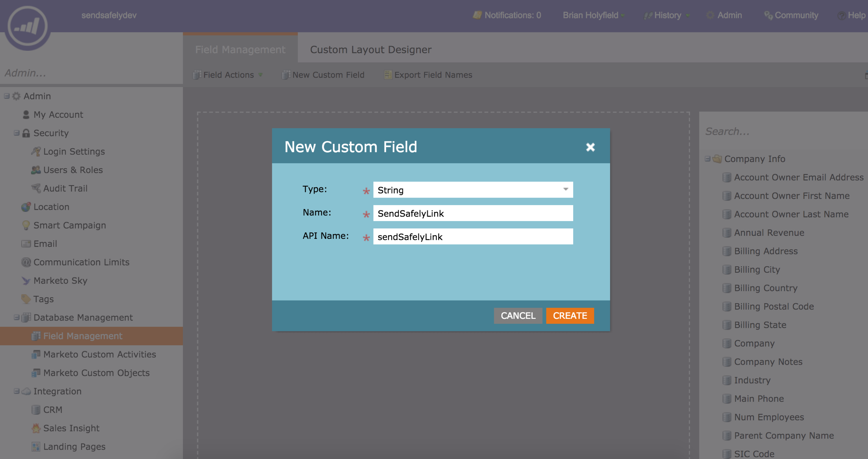
Task: Click the Integration cloud icon
Action: point(26,391)
